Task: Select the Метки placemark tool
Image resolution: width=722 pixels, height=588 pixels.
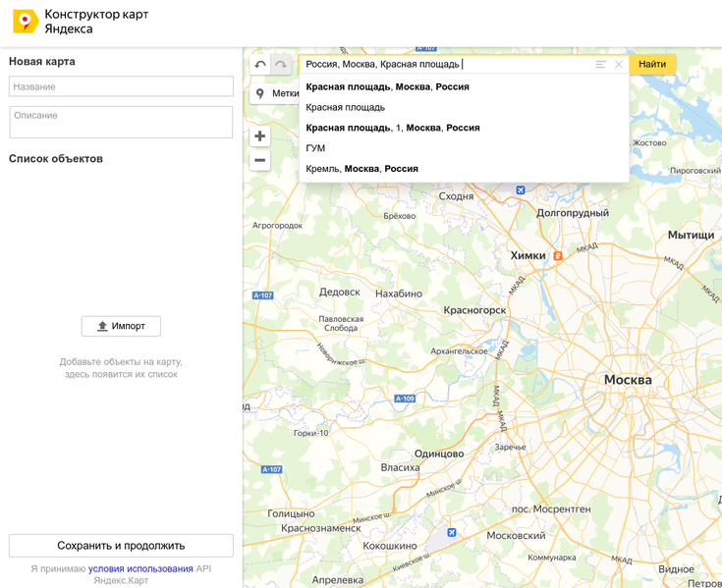Action: [276, 94]
